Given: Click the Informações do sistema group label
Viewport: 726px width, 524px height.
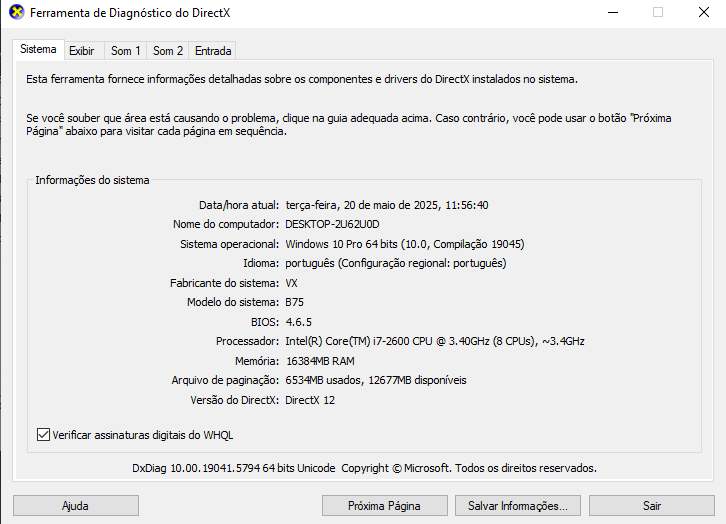Looking at the screenshot, I should click(x=92, y=180).
